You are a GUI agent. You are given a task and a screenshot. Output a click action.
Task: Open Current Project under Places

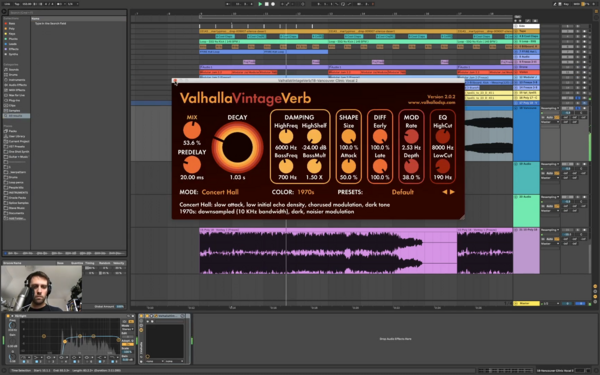tap(19, 142)
